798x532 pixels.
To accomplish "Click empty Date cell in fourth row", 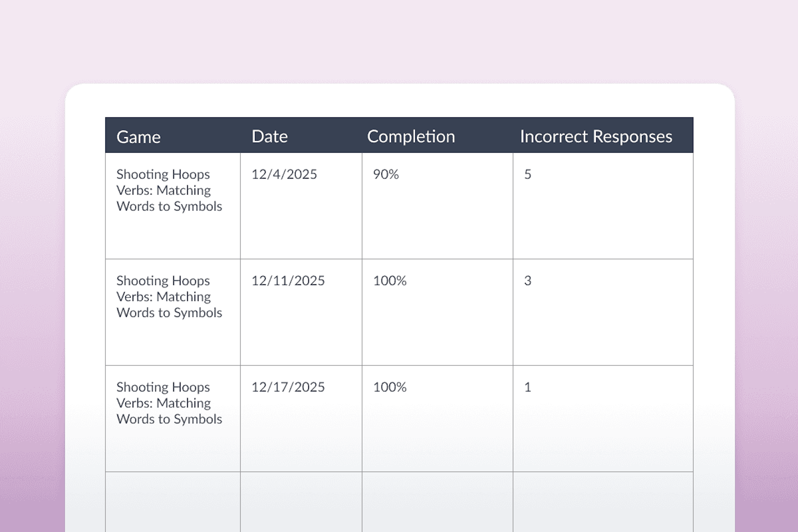I will tap(301, 501).
